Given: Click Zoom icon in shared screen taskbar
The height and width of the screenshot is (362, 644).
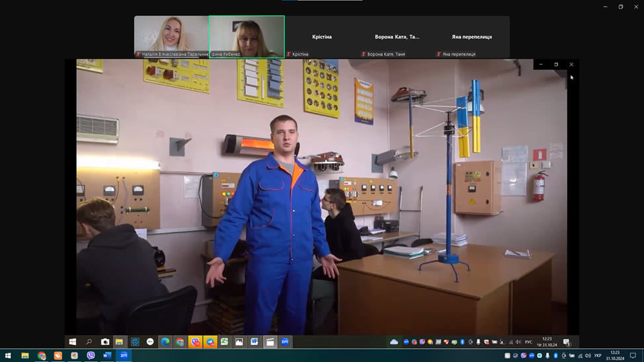Looking at the screenshot, I should (284, 342).
